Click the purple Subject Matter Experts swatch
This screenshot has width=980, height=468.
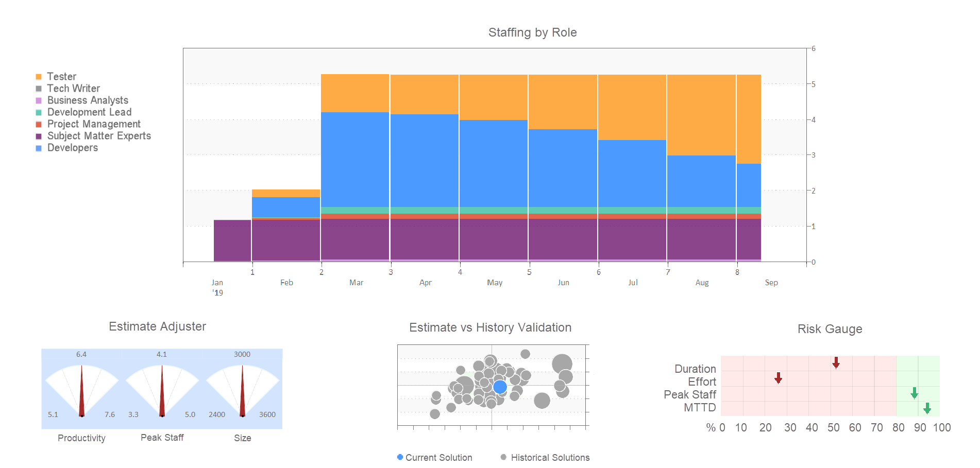tap(39, 136)
